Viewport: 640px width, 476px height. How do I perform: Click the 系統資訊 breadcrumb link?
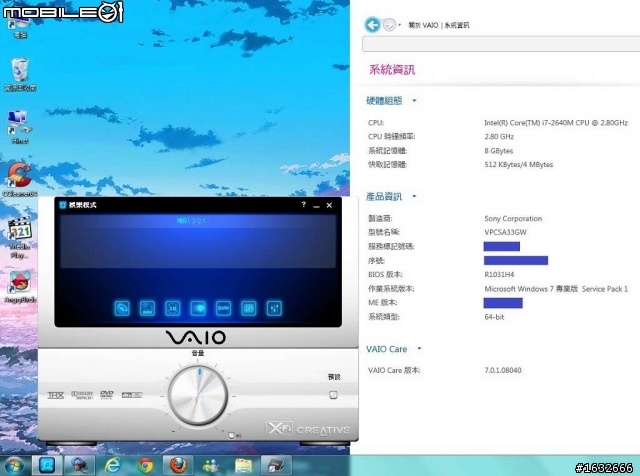pyautogui.click(x=457, y=25)
